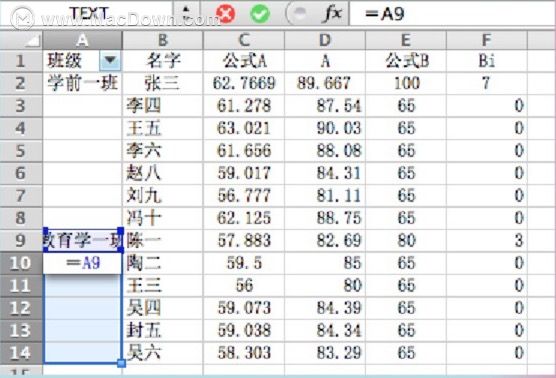Click cell A10 showing =A9
Screen dimensions: 556x378
(x=82, y=263)
